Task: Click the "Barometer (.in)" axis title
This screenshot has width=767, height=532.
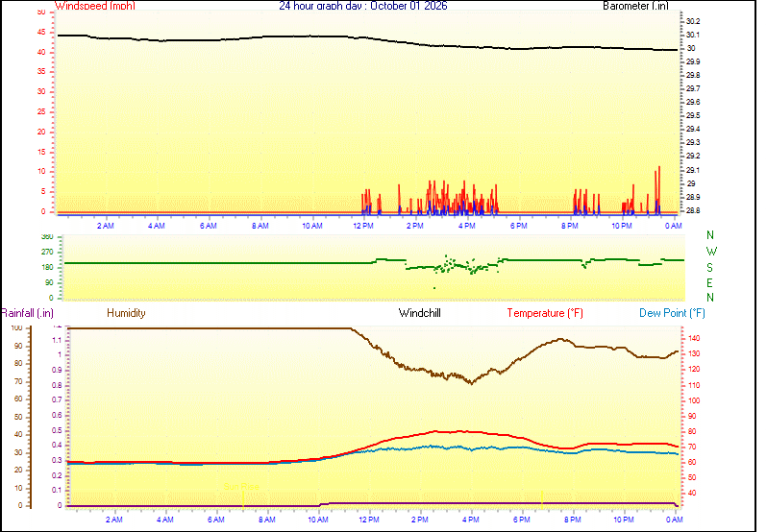Action: (x=635, y=6)
